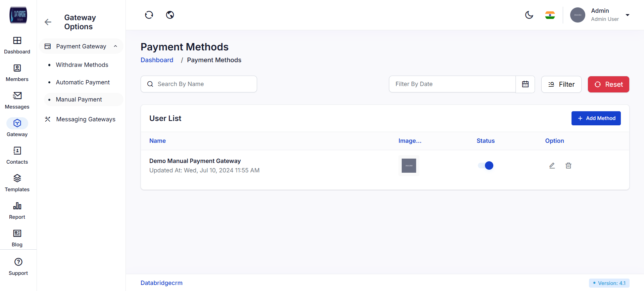Click the Add Method button
644x291 pixels.
pos(596,118)
